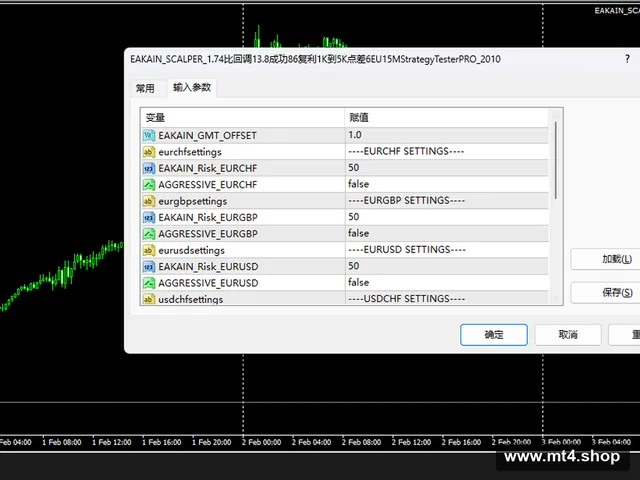The height and width of the screenshot is (480, 640).
Task: Select the AGGRESSIVE_EURCHF variable name
Action: point(208,184)
